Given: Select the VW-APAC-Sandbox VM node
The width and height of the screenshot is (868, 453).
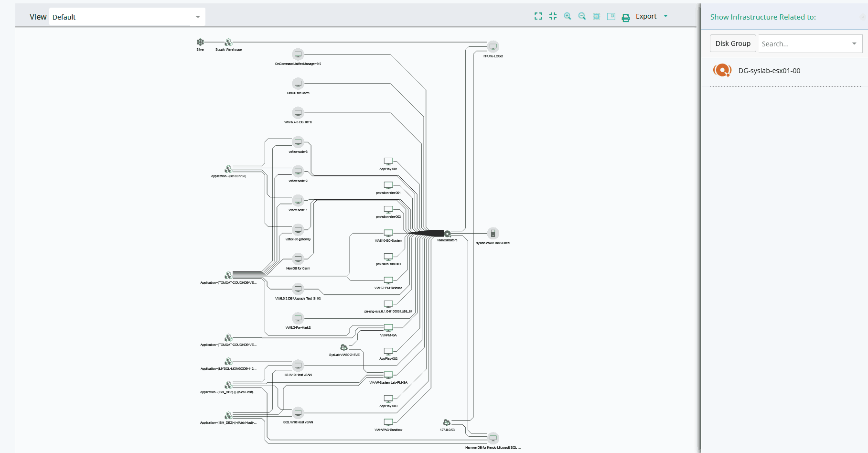Looking at the screenshot, I should coord(388,422).
